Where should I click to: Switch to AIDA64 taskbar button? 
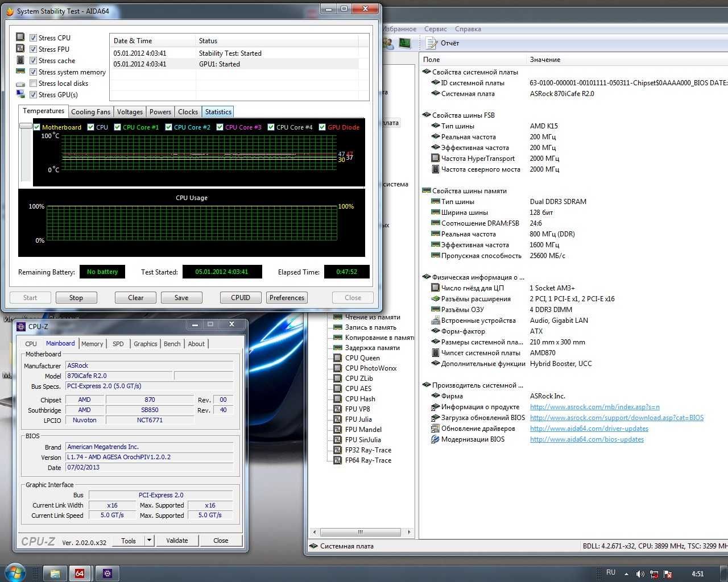(80, 573)
